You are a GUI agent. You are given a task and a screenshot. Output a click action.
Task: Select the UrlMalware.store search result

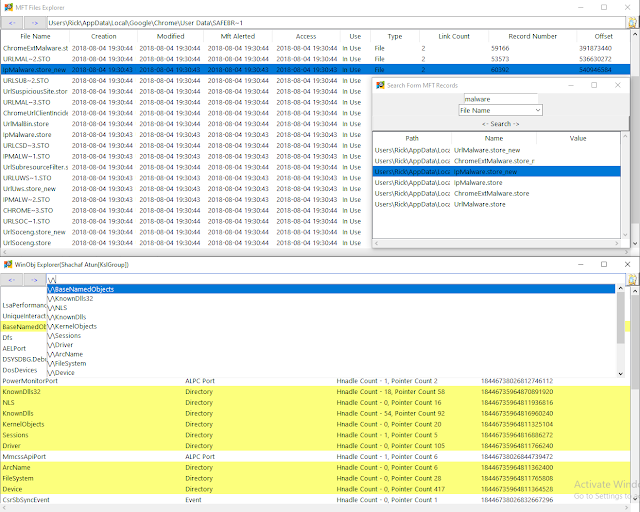(x=497, y=204)
